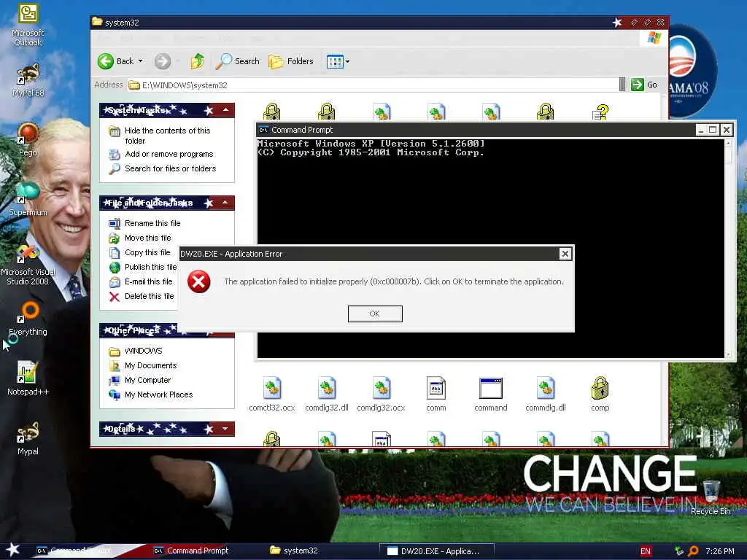This screenshot has height=560, width=747.
Task: Click the address bar showing E:\WINDOWS\system32
Action: [x=373, y=85]
